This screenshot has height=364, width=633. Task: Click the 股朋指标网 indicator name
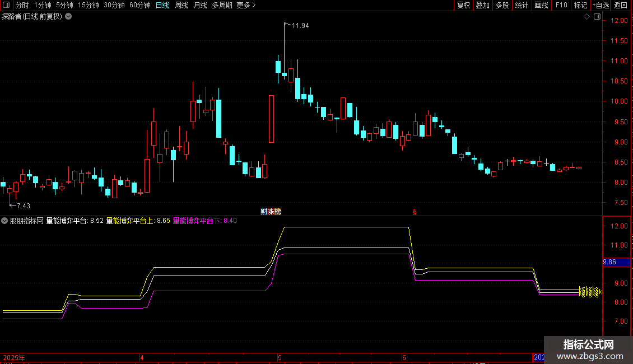(x=27, y=221)
